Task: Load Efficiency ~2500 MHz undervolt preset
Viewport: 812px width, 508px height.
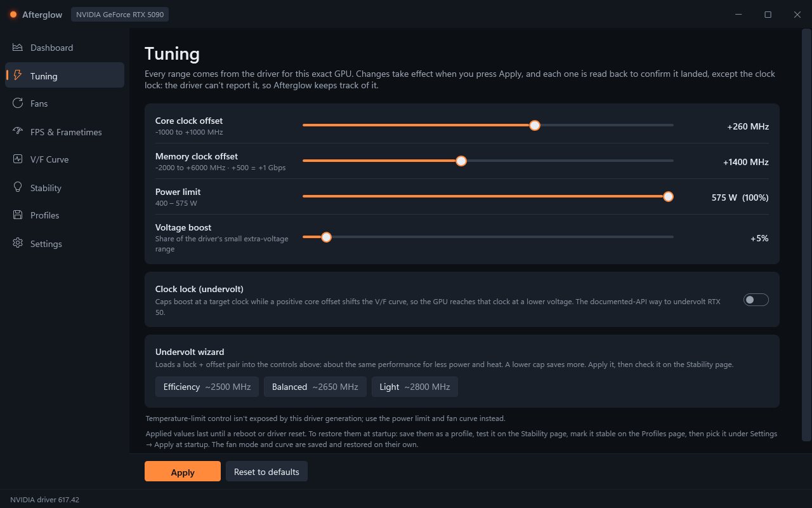Action: pos(207,387)
